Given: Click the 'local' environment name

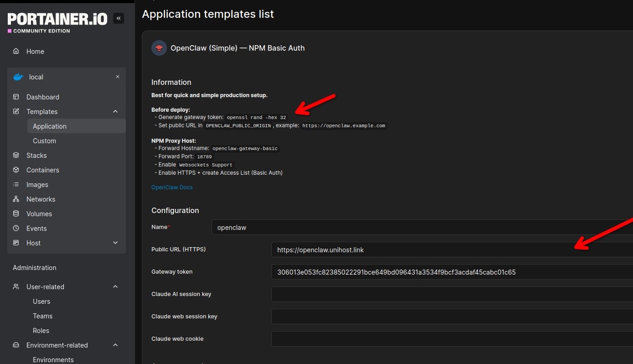Looking at the screenshot, I should coord(36,77).
